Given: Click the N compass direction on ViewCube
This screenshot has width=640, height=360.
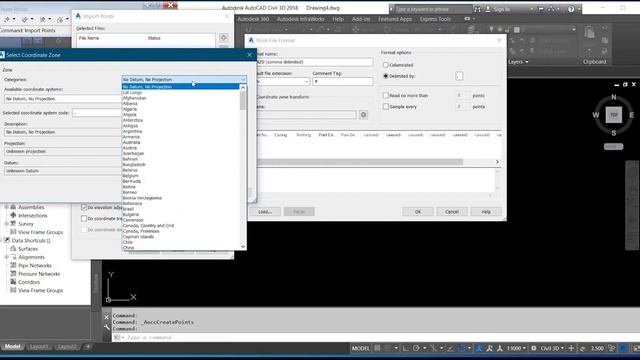Looking at the screenshot, I should click(x=613, y=97).
